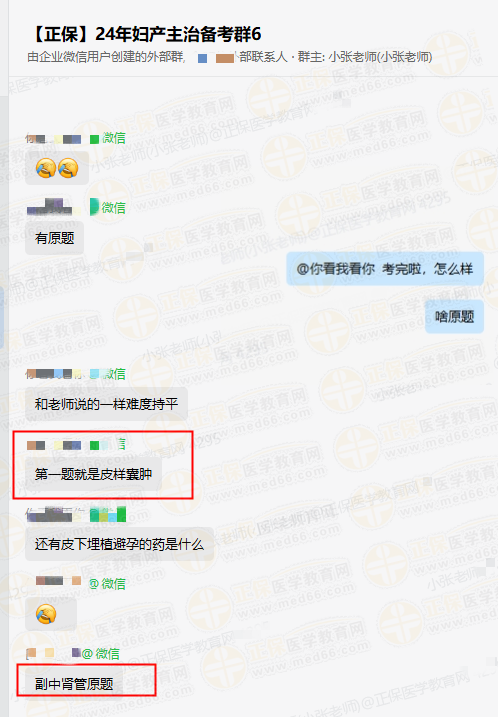
Task: Click the @你看我看你 考完啦 blue message
Action: 385,269
